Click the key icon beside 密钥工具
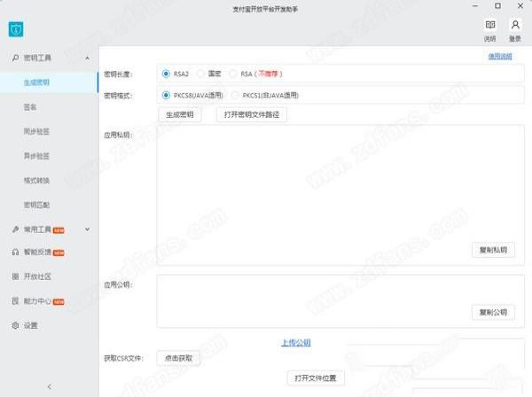The image size is (532, 397). pos(15,58)
